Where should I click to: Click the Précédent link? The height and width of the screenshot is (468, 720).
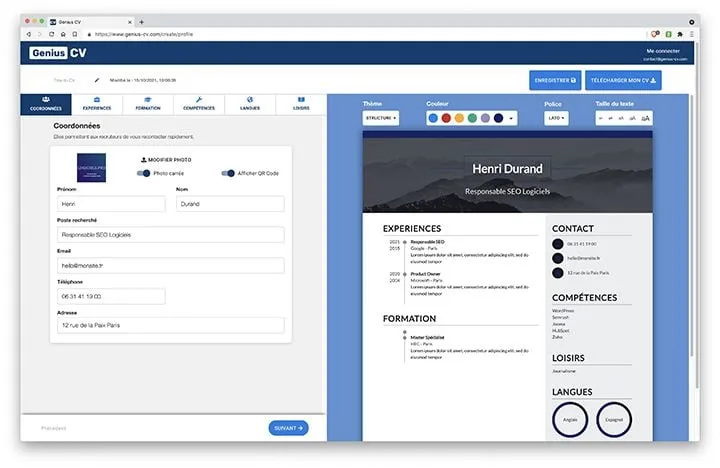(54, 428)
